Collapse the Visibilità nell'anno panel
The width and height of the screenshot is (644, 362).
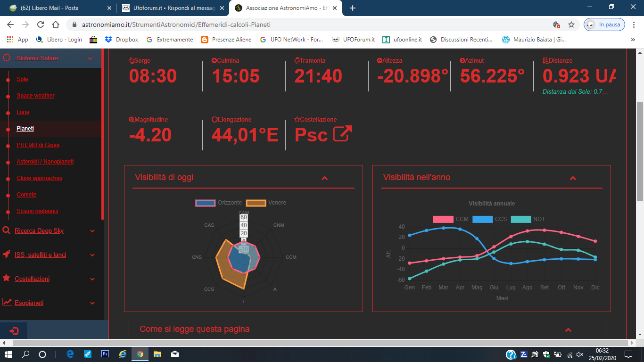pyautogui.click(x=573, y=178)
